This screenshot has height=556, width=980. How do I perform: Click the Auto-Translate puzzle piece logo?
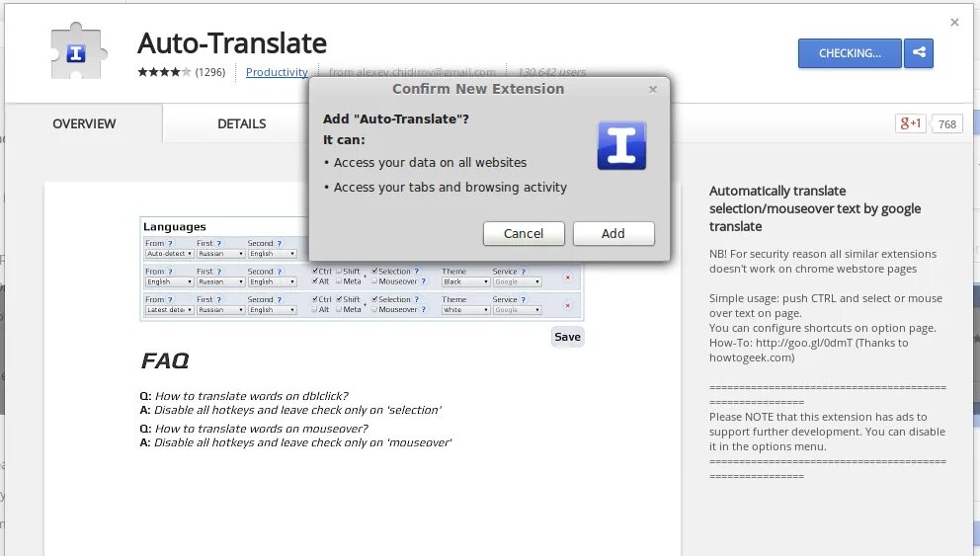pyautogui.click(x=77, y=51)
